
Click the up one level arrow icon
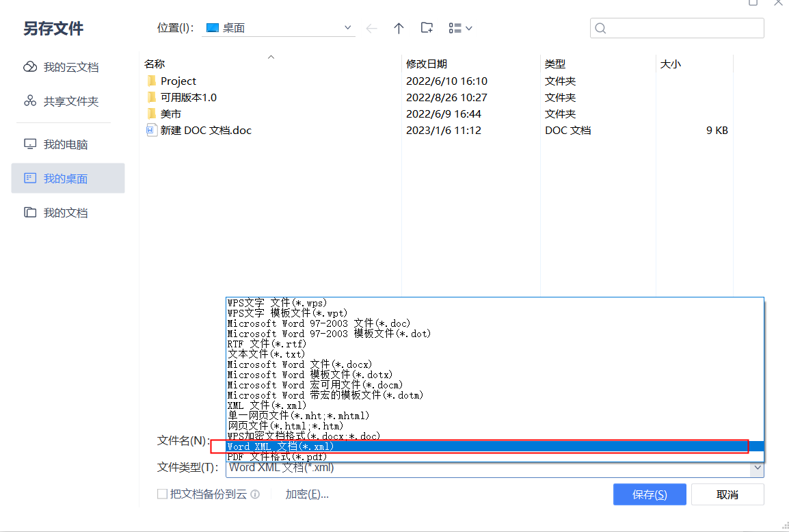point(399,28)
